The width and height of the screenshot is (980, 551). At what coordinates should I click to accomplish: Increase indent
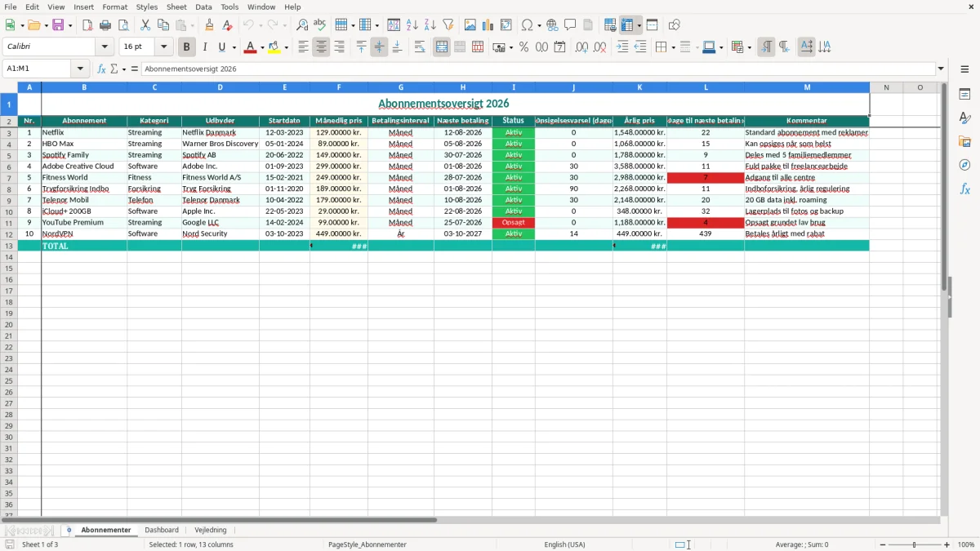click(622, 47)
